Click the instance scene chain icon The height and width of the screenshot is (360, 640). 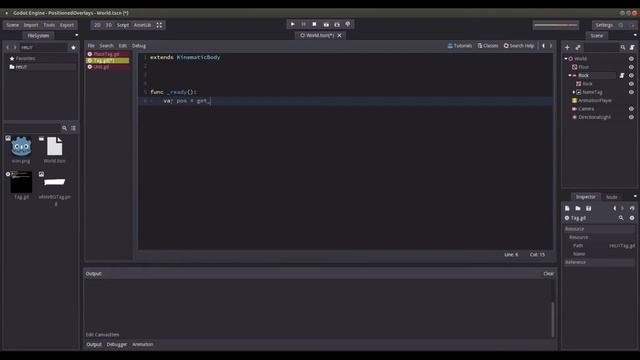578,47
